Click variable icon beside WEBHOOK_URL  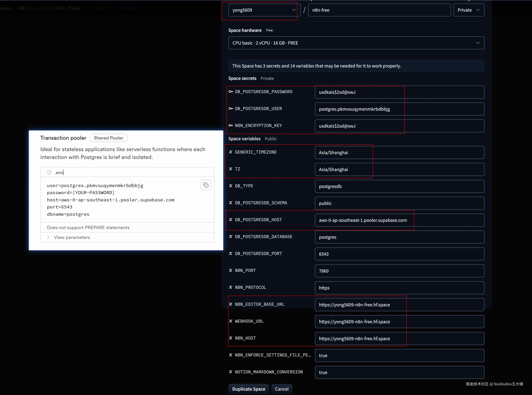[x=231, y=321]
